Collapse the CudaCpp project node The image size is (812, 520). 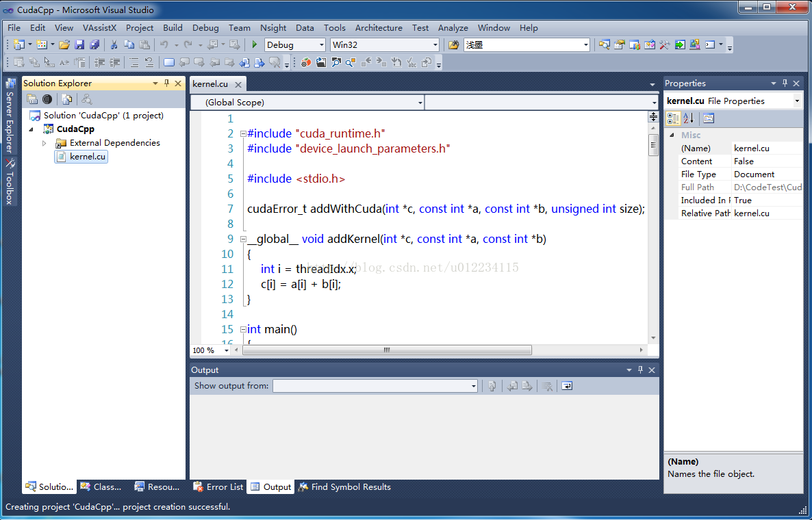32,129
